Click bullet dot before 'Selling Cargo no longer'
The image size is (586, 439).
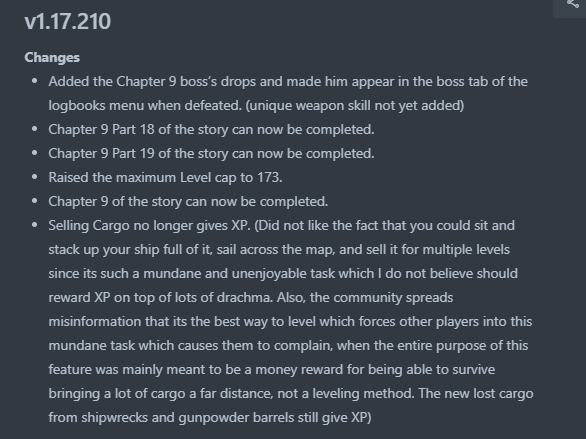coord(35,225)
